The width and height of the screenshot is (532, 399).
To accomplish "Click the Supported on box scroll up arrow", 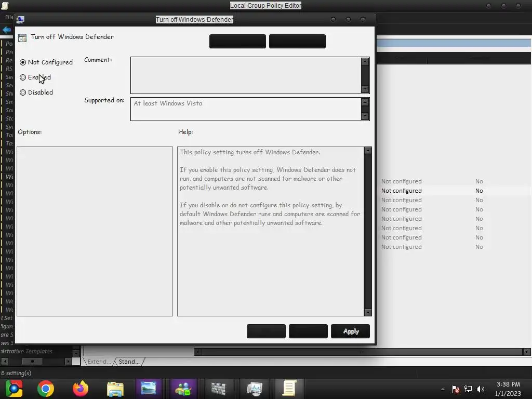I will (x=365, y=102).
